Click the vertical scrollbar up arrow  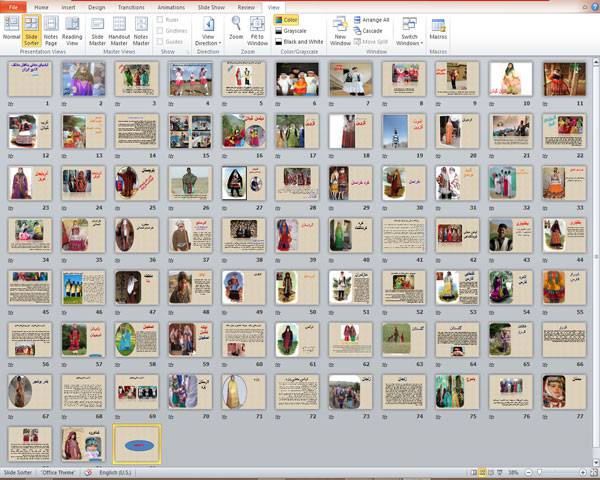click(596, 61)
